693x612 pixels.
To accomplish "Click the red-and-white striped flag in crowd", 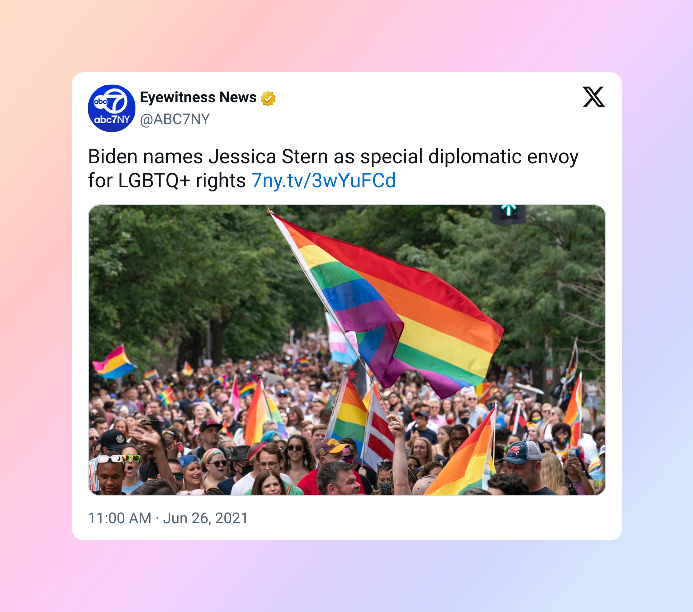I will pyautogui.click(x=377, y=430).
